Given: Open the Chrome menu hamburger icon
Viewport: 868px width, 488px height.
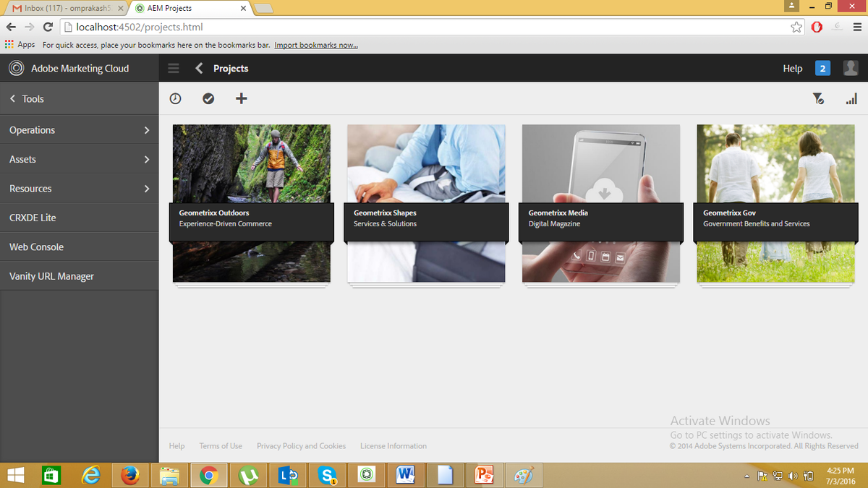Looking at the screenshot, I should pos(857,27).
